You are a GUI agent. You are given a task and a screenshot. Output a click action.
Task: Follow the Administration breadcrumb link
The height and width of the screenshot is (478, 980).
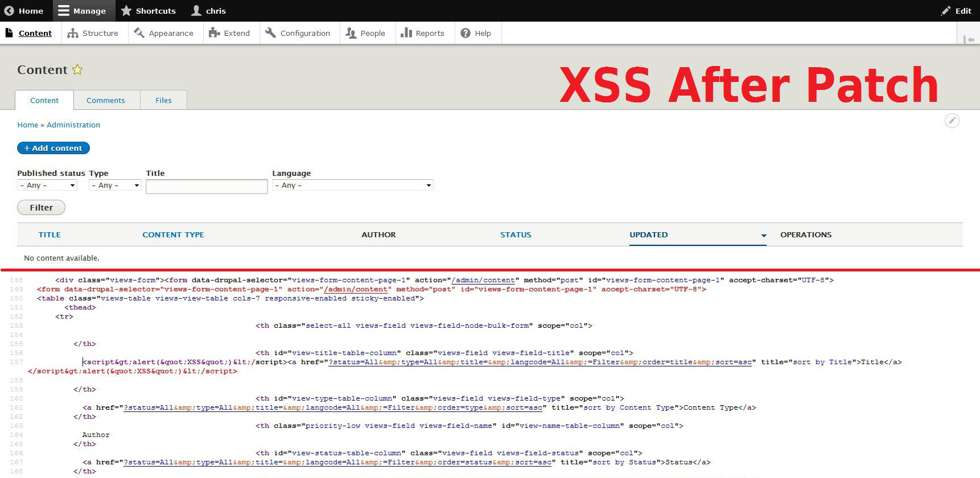[73, 125]
